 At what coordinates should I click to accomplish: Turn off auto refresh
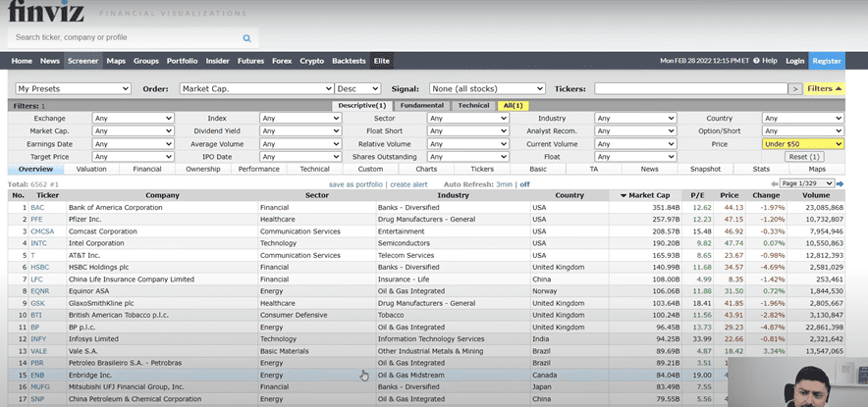[524, 184]
